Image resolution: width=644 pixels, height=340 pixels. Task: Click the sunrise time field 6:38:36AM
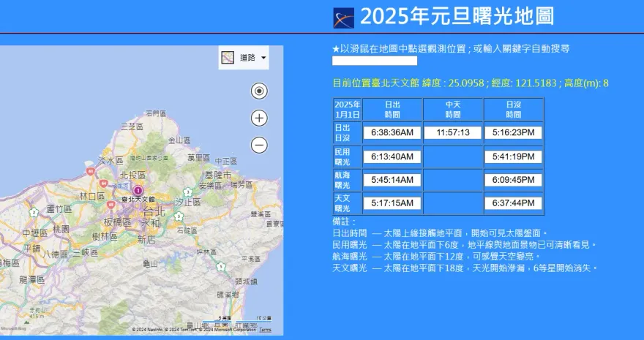[x=392, y=132]
